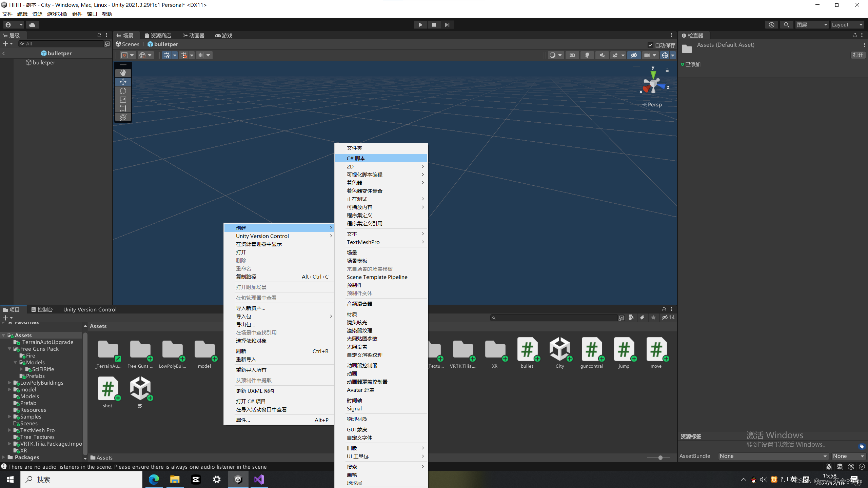This screenshot has height=488, width=868.
Task: Select the Rotate tool in scene toolbar
Action: 123,90
